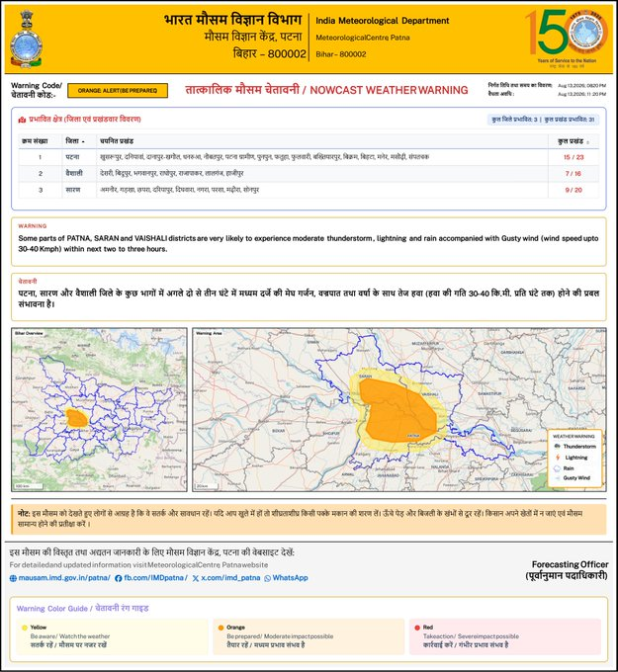Image resolution: width=618 pixels, height=672 pixels.
Task: Click the नोट: advisory note box
Action: (309, 519)
